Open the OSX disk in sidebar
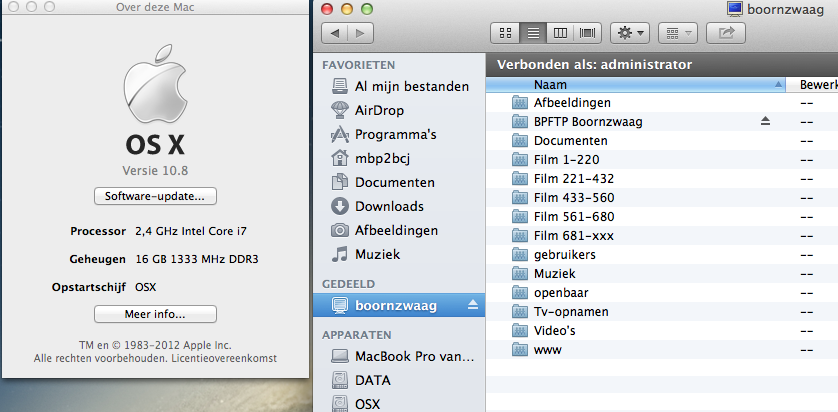The image size is (838, 412). (x=399, y=404)
